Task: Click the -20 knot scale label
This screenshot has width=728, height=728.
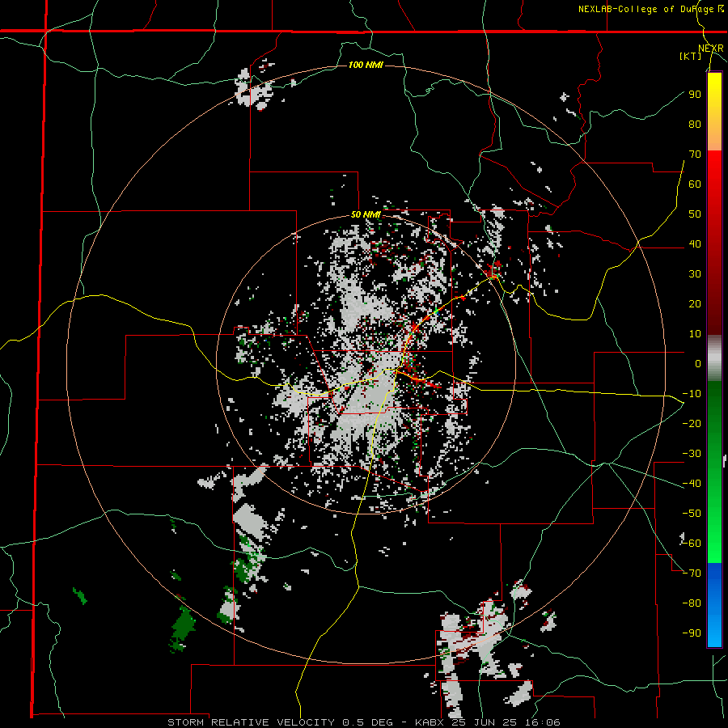Action: click(692, 423)
